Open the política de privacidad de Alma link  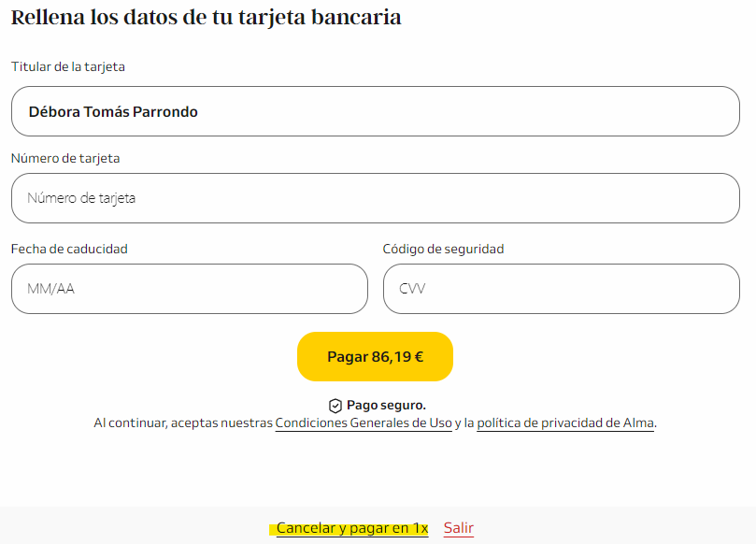[x=565, y=422]
